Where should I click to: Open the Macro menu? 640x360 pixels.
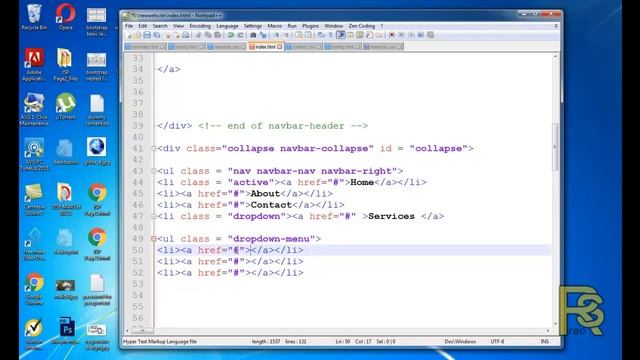275,26
